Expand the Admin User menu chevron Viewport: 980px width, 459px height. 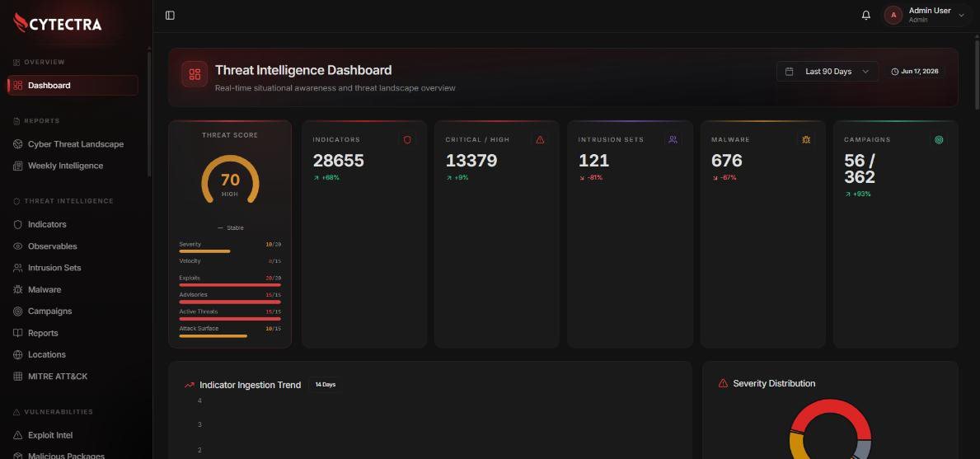[961, 16]
